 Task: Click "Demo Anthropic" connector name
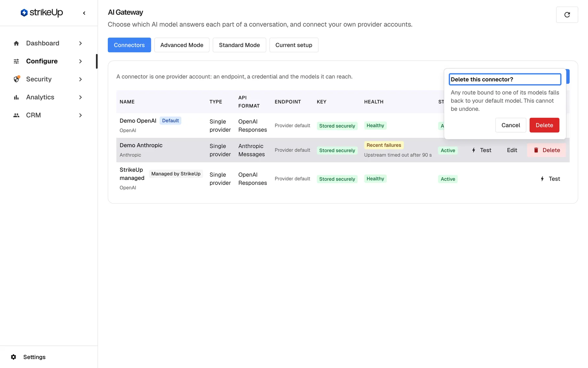[x=141, y=145]
